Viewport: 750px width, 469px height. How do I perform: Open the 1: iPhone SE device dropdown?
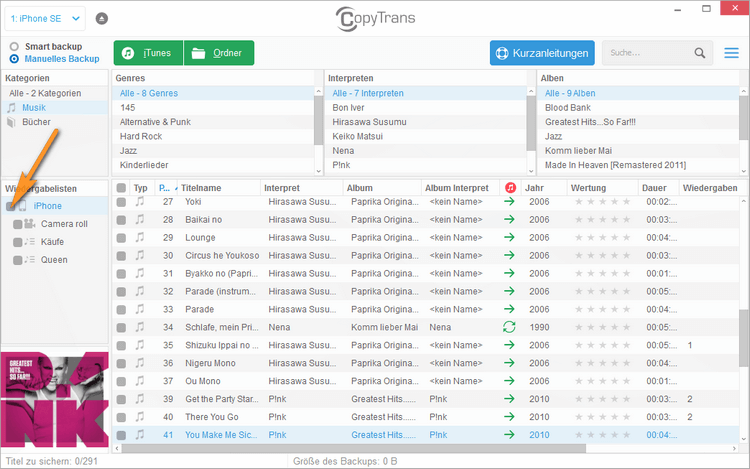pos(45,19)
